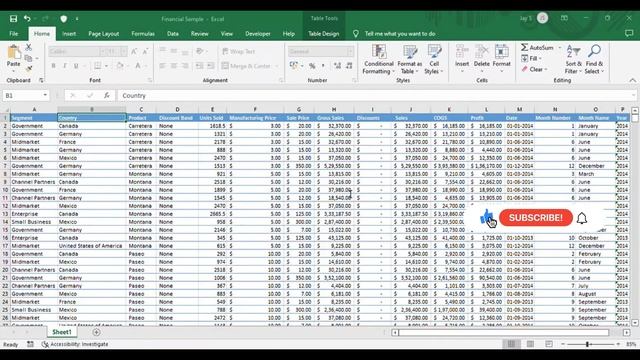The image size is (640, 360).
Task: Switch to the Insert tab
Action: click(x=69, y=34)
